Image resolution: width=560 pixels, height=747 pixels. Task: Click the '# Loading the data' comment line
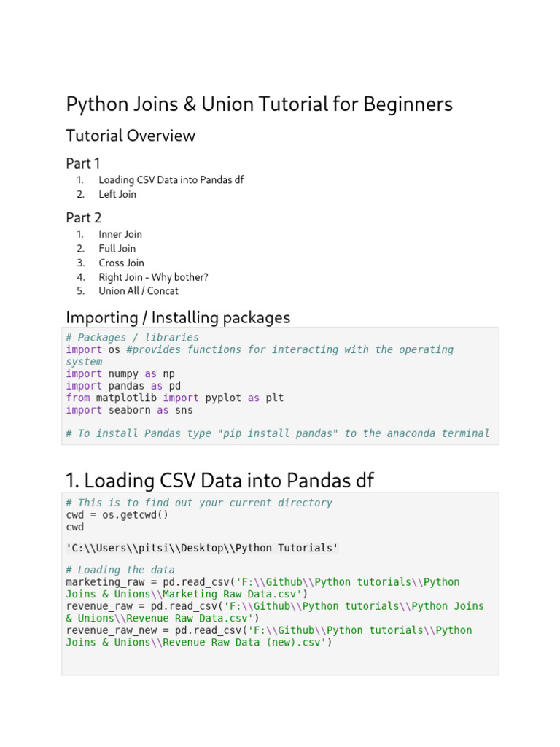pos(120,570)
